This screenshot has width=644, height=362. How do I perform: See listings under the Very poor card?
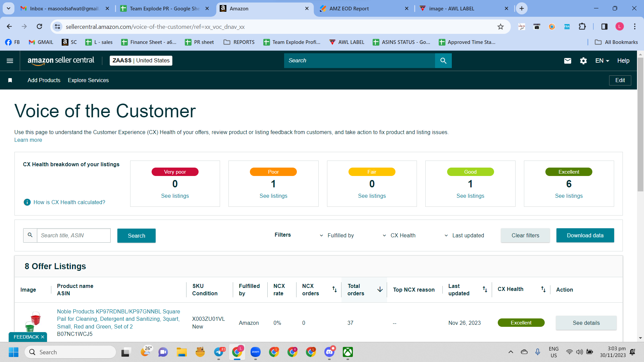175,196
